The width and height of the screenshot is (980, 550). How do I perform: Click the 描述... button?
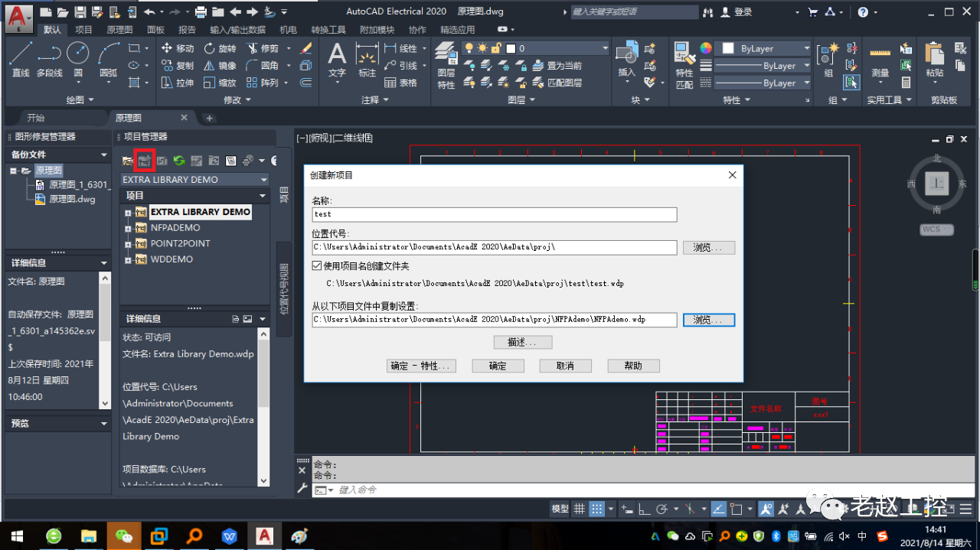[x=523, y=342]
